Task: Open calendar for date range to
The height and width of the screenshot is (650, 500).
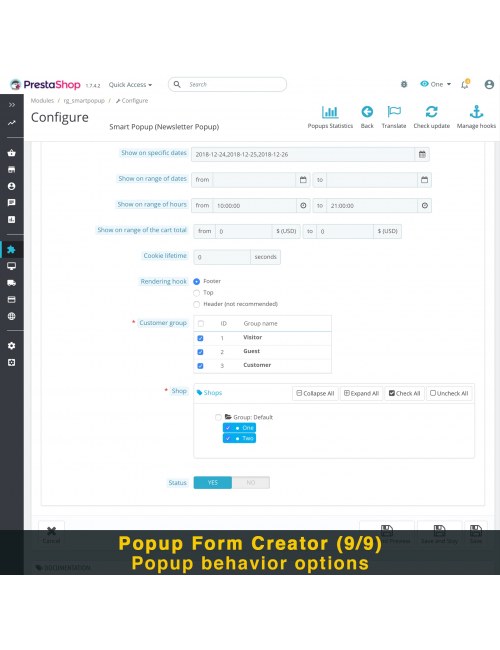Action: [424, 180]
